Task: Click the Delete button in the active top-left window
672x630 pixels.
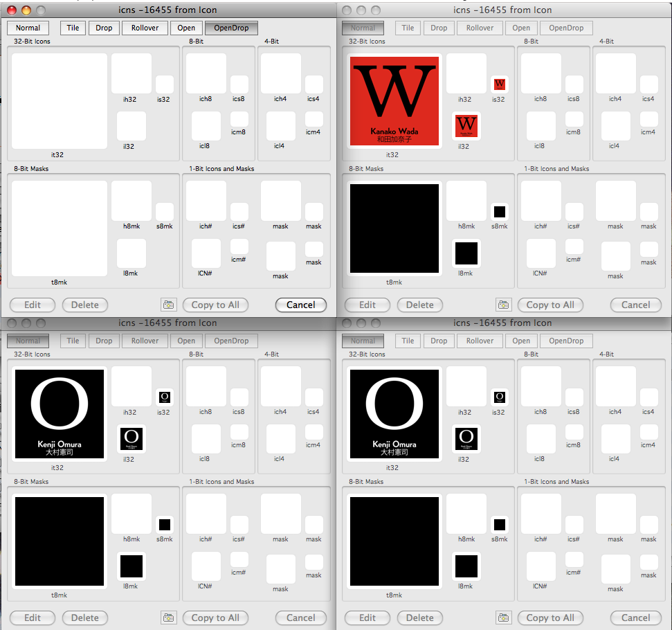Action: click(85, 305)
